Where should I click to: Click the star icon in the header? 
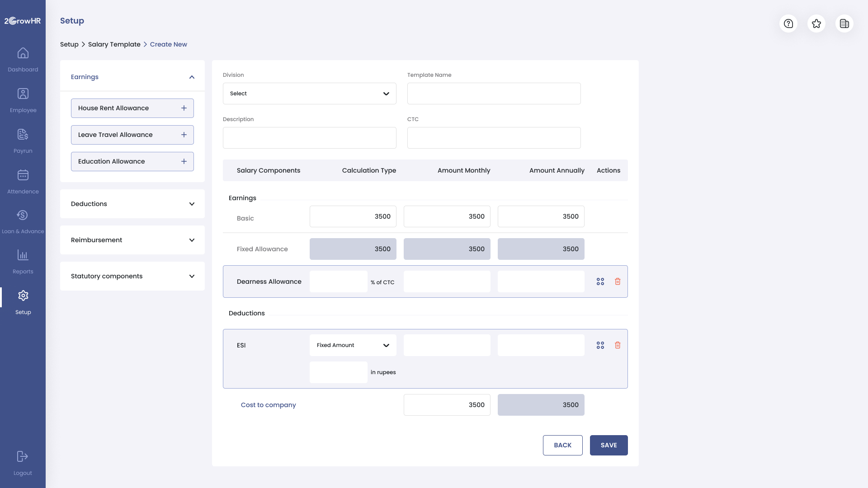[x=816, y=23]
